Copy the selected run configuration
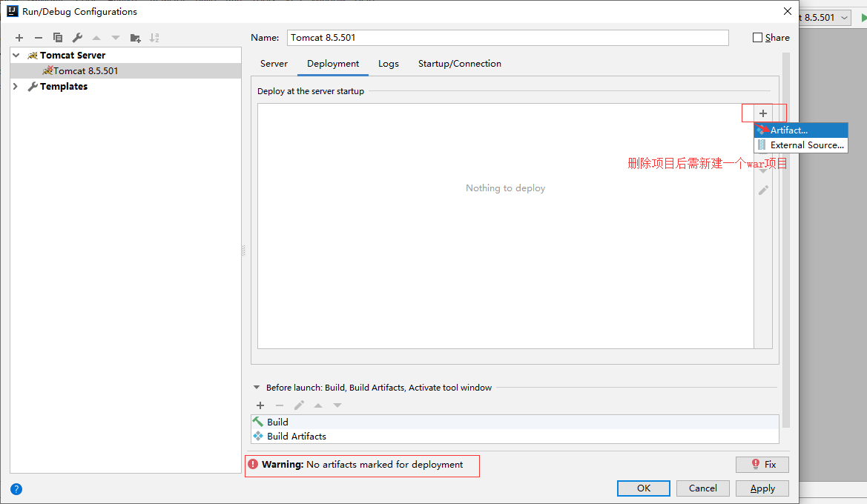 pyautogui.click(x=58, y=37)
